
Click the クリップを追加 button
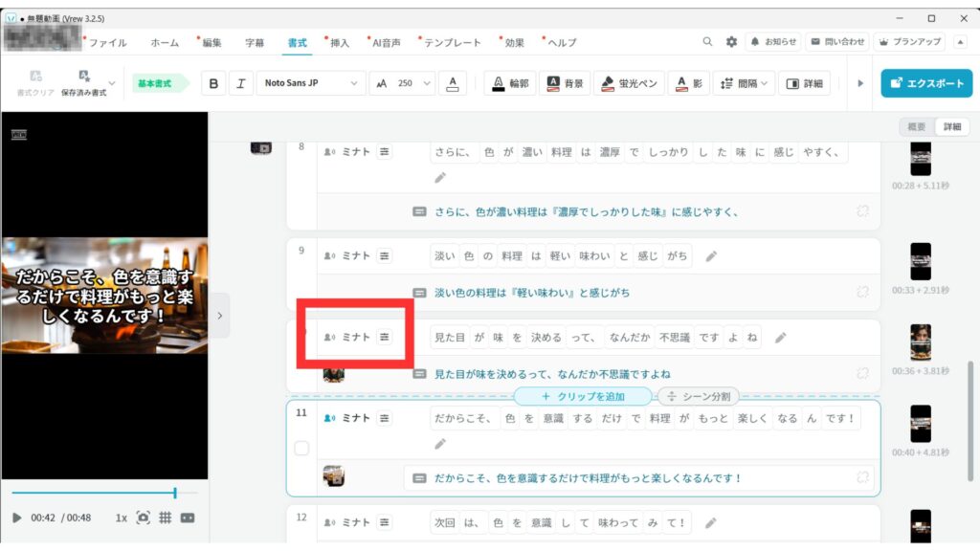point(582,396)
